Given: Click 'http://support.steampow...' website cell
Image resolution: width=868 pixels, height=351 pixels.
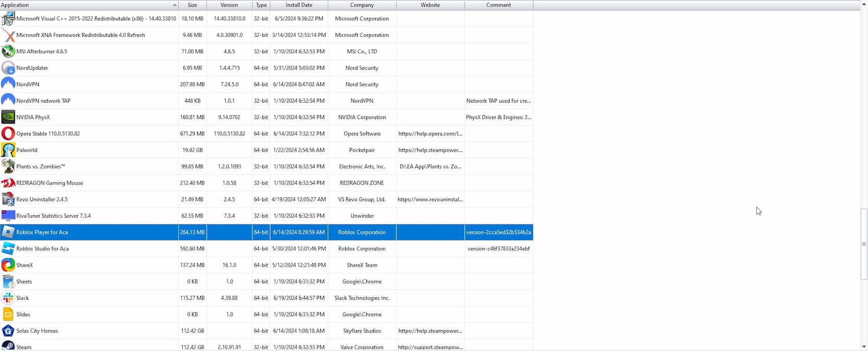Looking at the screenshot, I should tap(430, 347).
